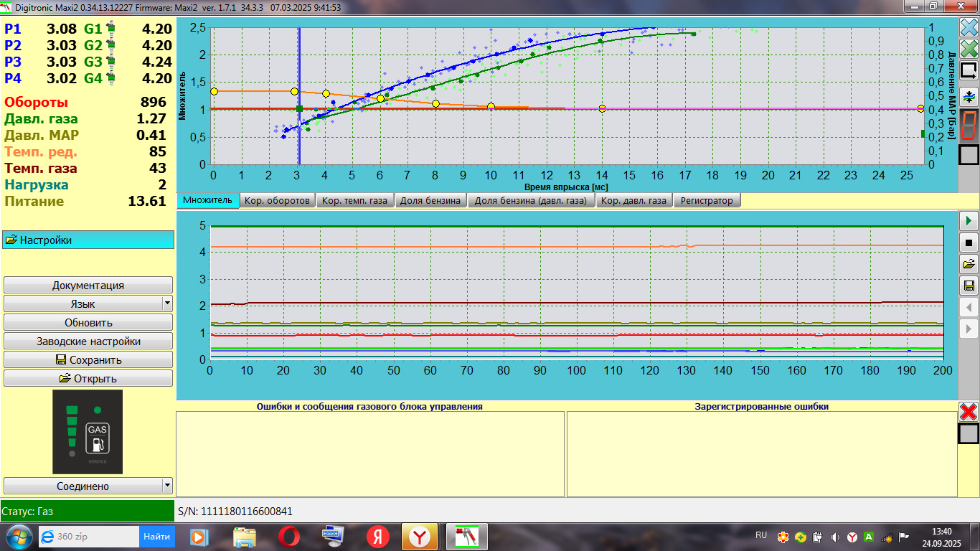The height and width of the screenshot is (551, 980).
Task: Open a saved recording using the folder icon
Action: [x=969, y=264]
